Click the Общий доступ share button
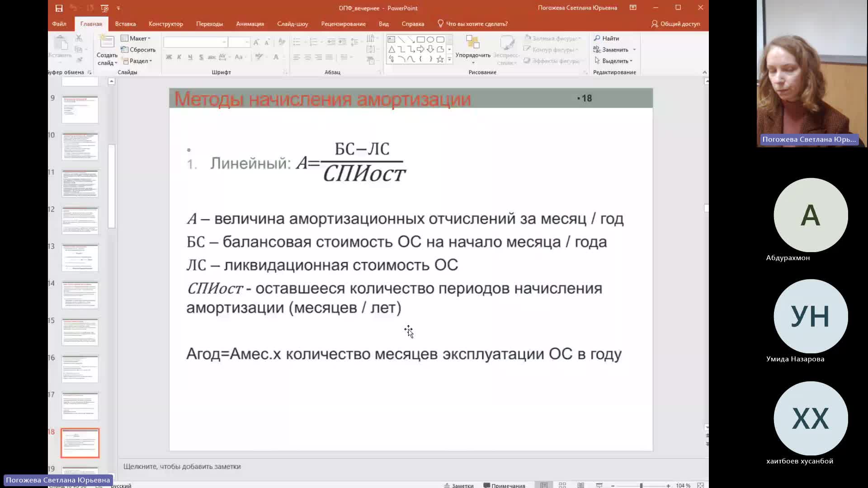The height and width of the screenshot is (488, 868). 675,24
